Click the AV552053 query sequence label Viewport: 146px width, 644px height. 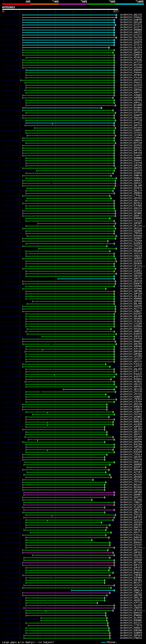pos(8,7)
